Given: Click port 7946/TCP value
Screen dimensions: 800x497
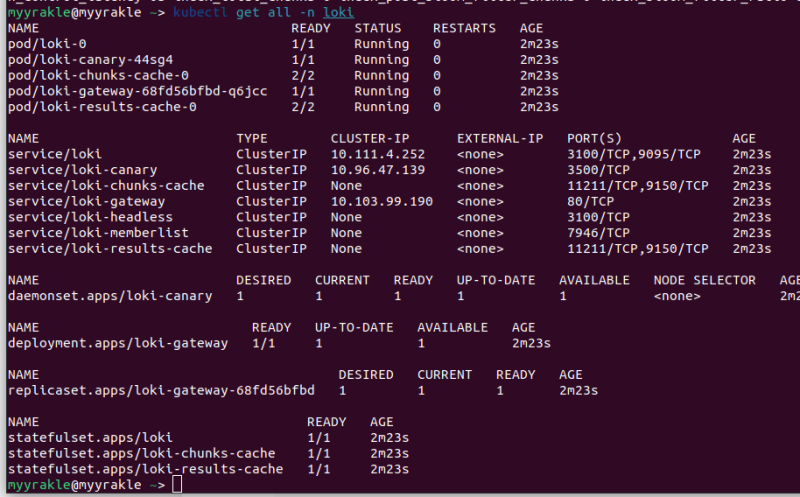Looking at the screenshot, I should [x=598, y=233].
